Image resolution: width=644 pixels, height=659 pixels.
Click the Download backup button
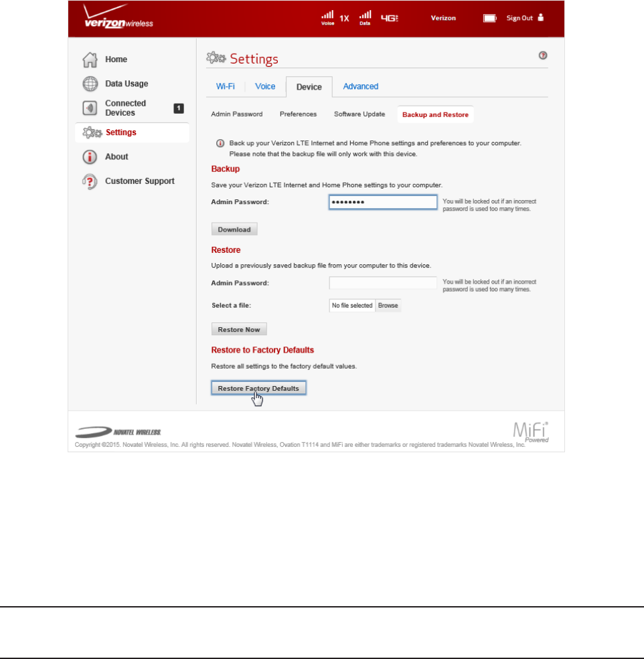click(234, 229)
